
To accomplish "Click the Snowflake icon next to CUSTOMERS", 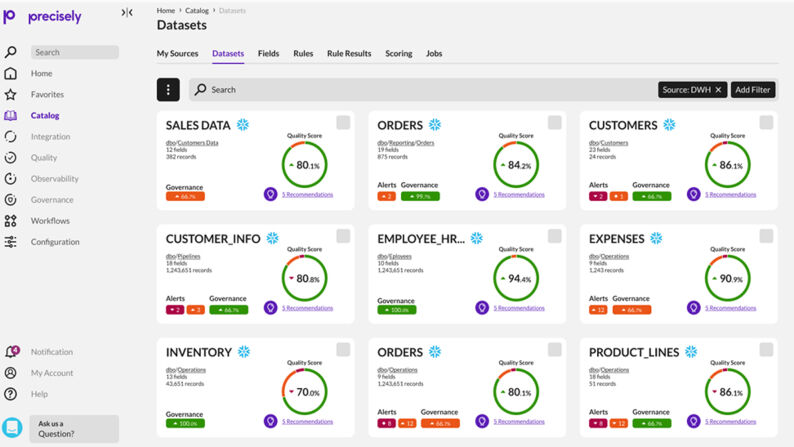I will [x=669, y=125].
